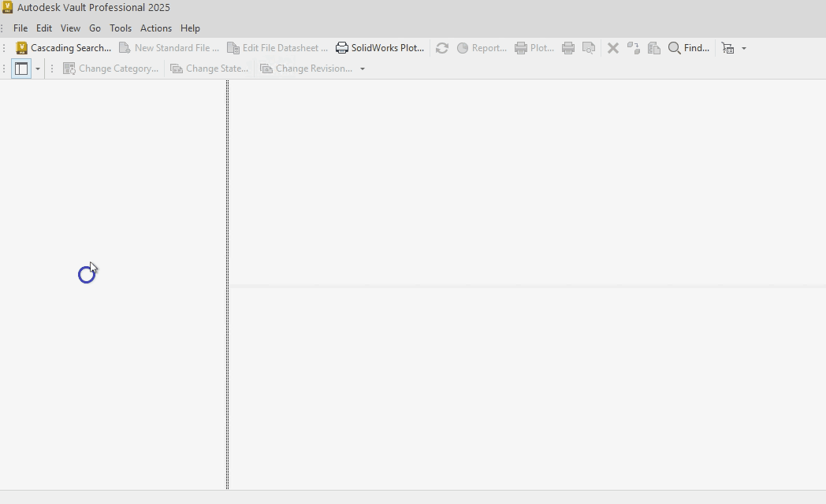Open the Tools menu
Image resolution: width=826 pixels, height=504 pixels.
pos(120,28)
